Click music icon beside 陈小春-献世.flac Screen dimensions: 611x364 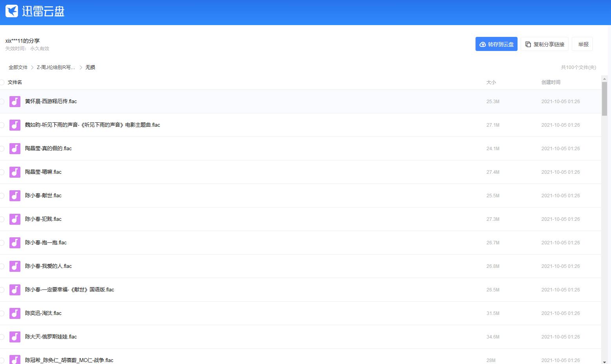pyautogui.click(x=15, y=196)
